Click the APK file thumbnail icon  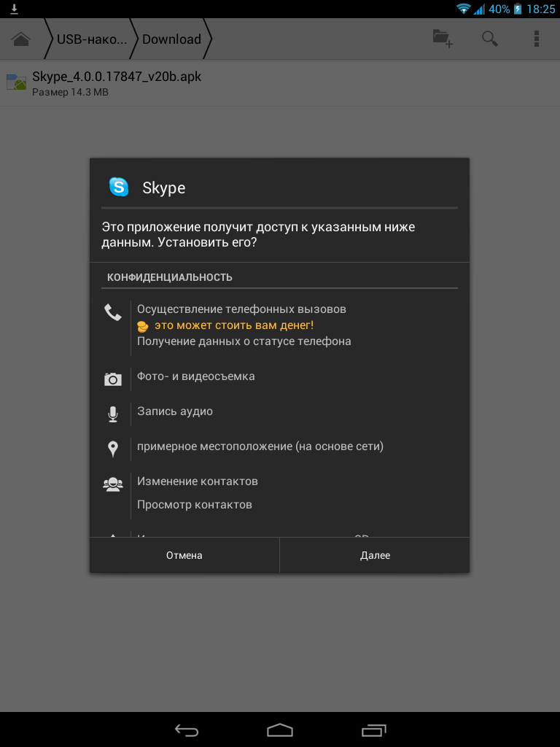16,82
